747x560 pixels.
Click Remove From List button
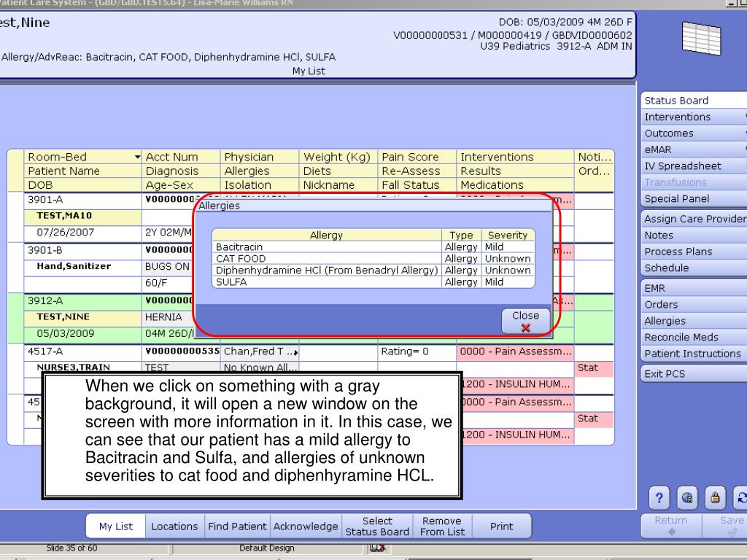pyautogui.click(x=442, y=526)
